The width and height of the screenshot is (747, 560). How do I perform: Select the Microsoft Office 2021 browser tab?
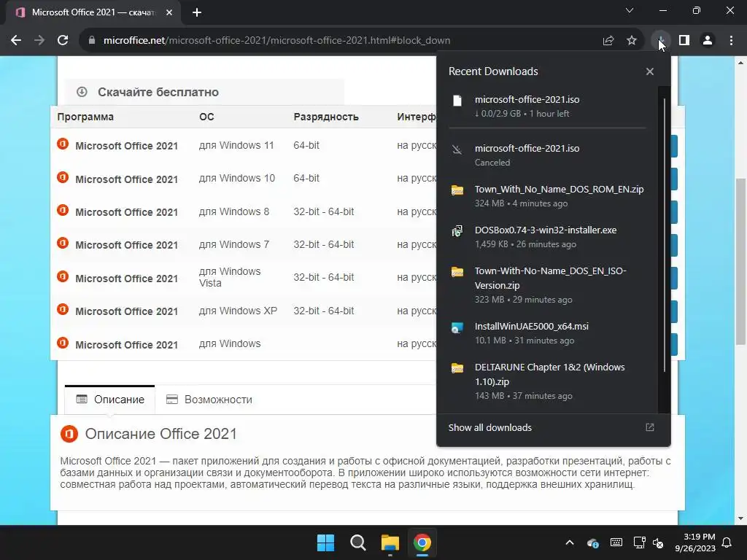tap(93, 12)
